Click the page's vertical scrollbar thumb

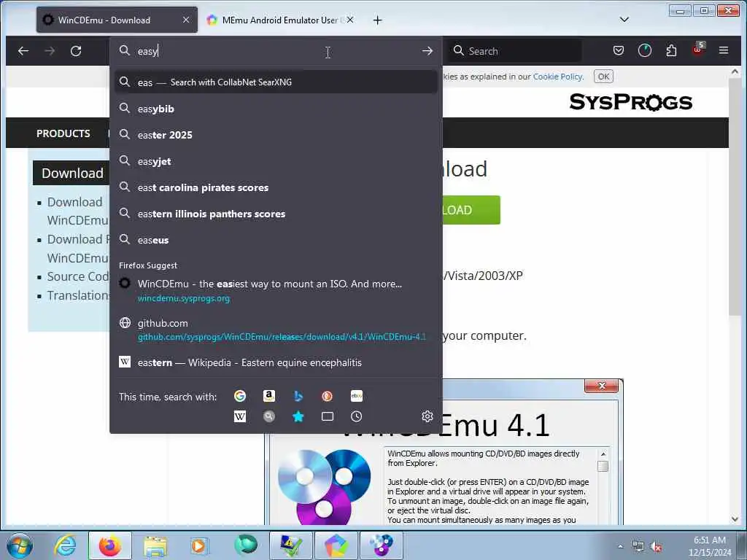[x=734, y=195]
